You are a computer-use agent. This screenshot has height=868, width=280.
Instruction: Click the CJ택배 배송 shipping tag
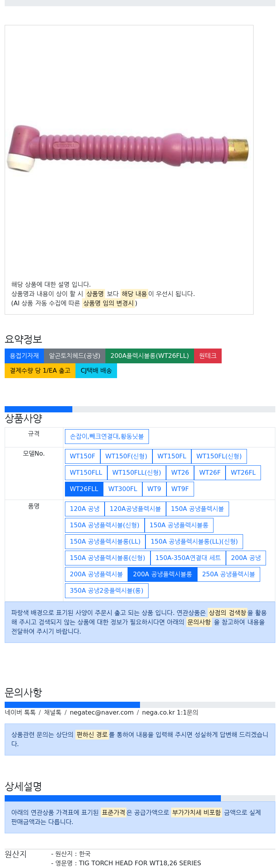pyautogui.click(x=96, y=370)
